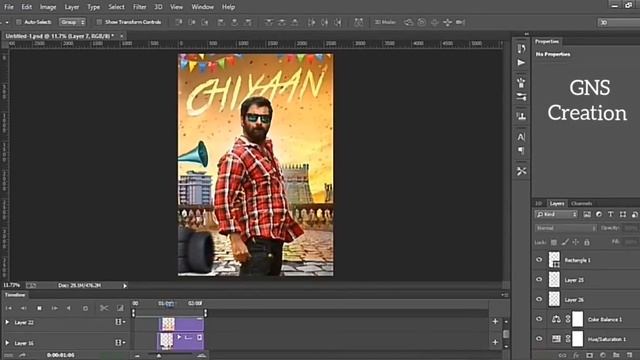Click the Hue/Saturation adjustment icon
Image resolution: width=640 pixels, height=360 pixels.
click(556, 339)
